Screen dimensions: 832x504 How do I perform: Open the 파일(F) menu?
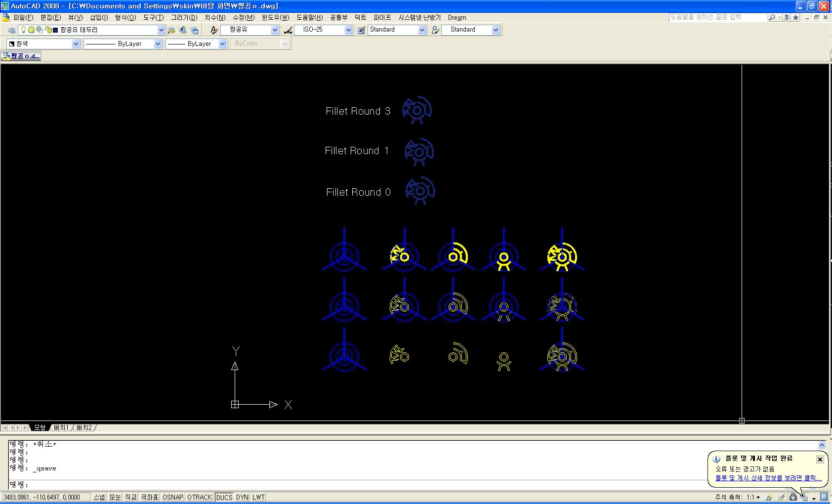pyautogui.click(x=23, y=17)
